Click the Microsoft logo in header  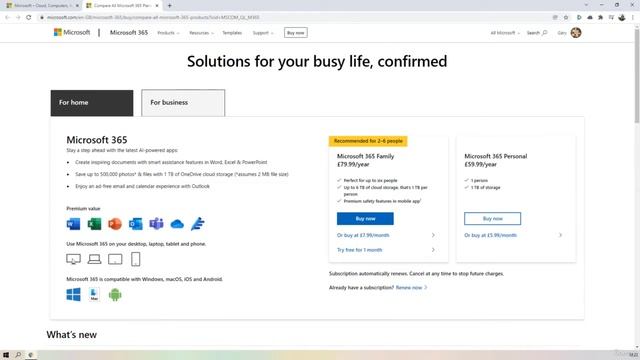point(72,32)
